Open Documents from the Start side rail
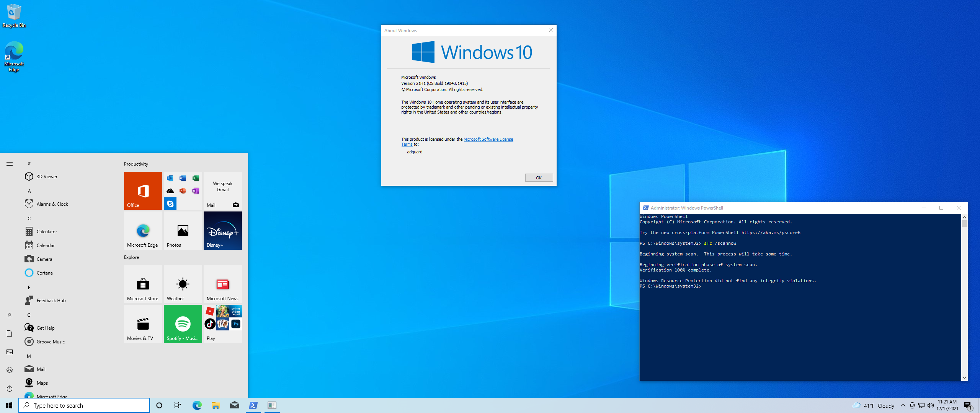980x413 pixels. click(x=10, y=333)
